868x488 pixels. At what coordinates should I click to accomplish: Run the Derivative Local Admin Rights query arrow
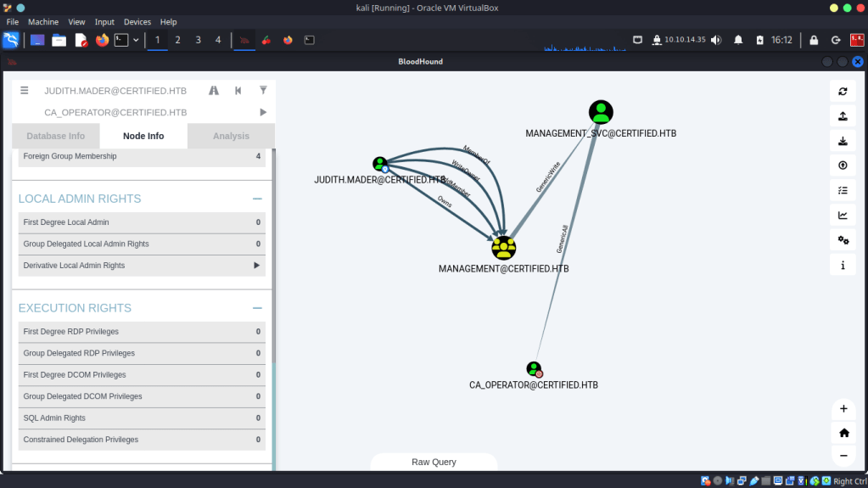257,266
